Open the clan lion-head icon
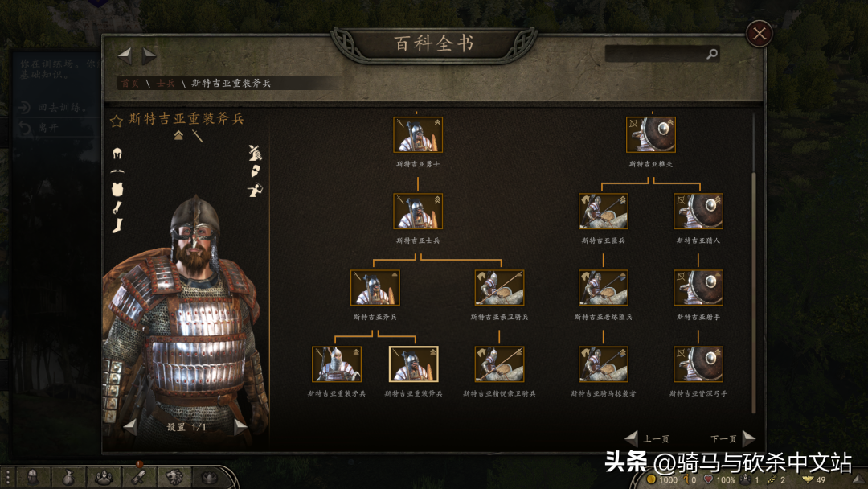This screenshot has width=868, height=489. click(174, 477)
